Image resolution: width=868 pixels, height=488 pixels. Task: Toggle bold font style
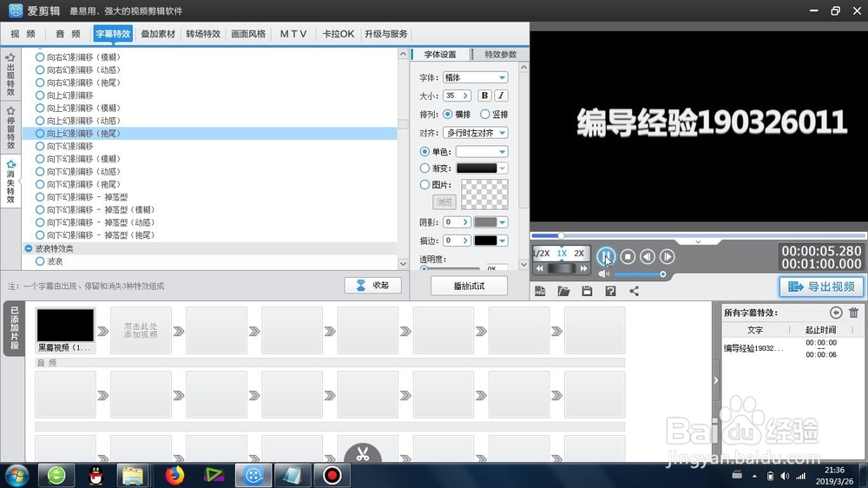point(484,96)
